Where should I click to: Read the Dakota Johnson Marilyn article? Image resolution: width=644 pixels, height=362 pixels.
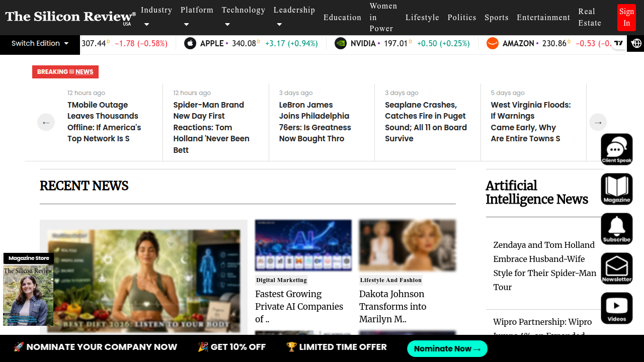392,306
